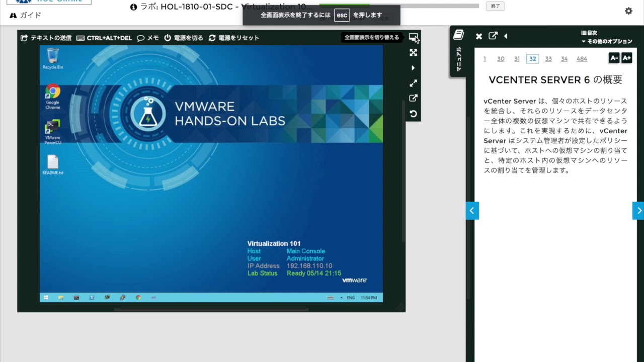The width and height of the screenshot is (644, 362).
Task: Open the VMware PowerCLI desktop shortcut
Action: (53, 132)
